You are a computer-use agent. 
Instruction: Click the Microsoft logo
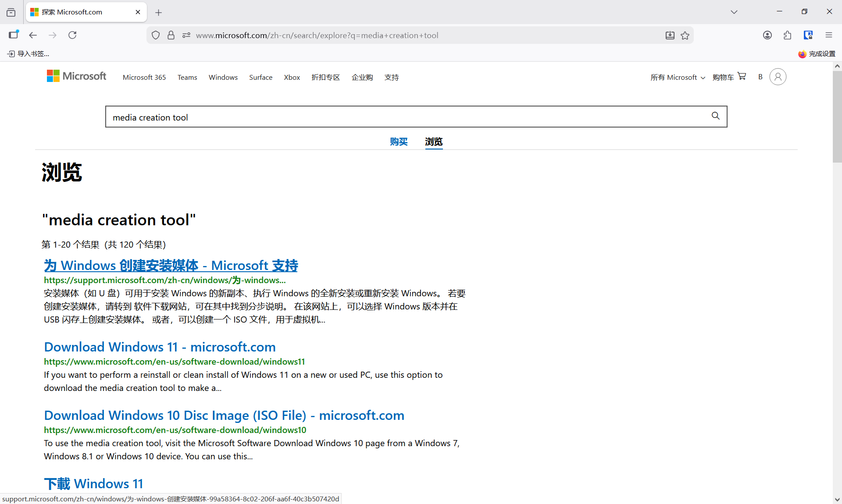point(77,76)
